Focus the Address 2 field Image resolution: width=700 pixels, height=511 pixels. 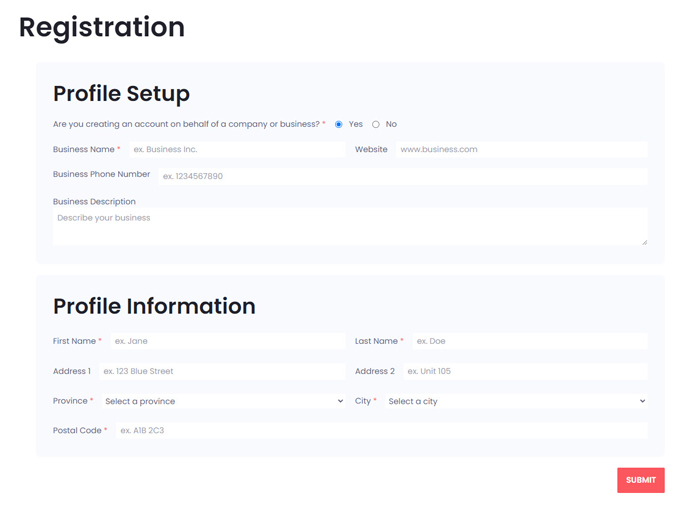[525, 371]
